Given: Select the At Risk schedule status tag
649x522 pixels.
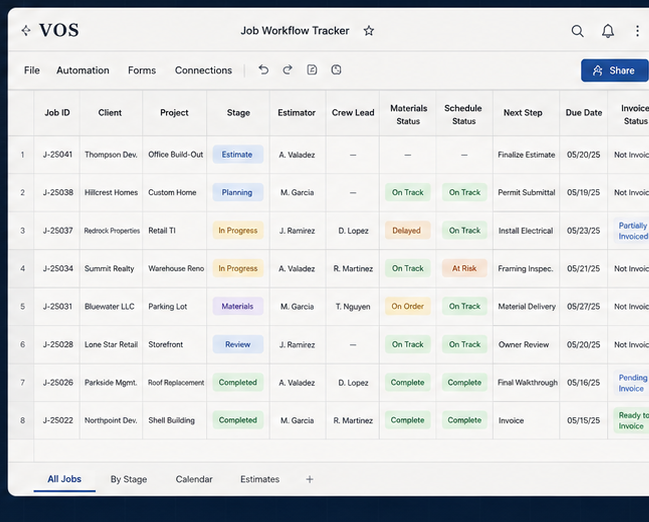Looking at the screenshot, I should [x=464, y=268].
